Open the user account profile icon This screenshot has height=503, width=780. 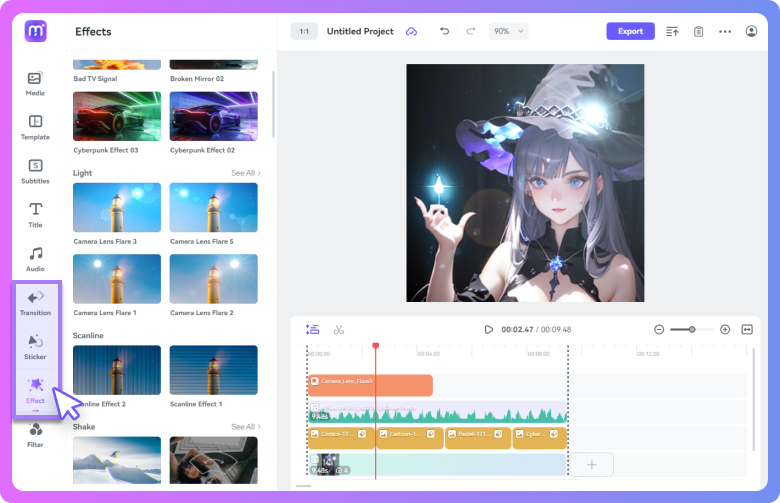[x=751, y=31]
